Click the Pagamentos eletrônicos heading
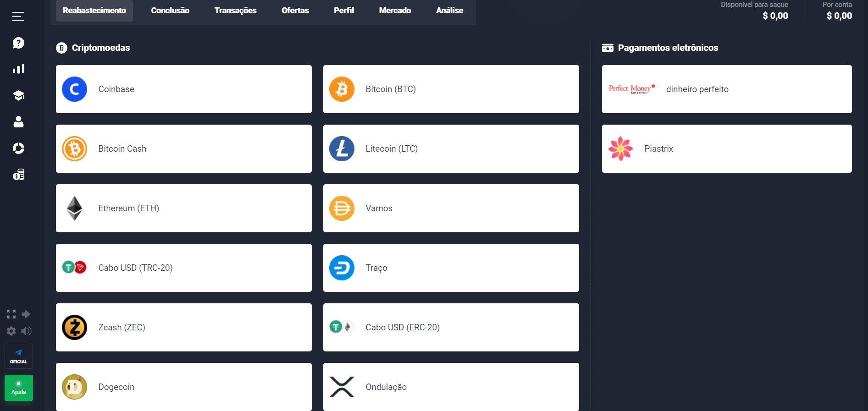Screen dimensions: 868x411 point(668,48)
